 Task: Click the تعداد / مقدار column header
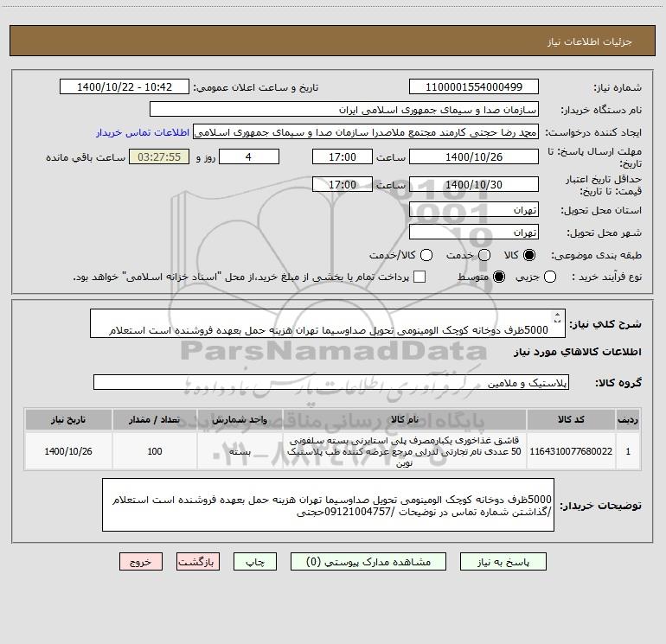[155, 420]
